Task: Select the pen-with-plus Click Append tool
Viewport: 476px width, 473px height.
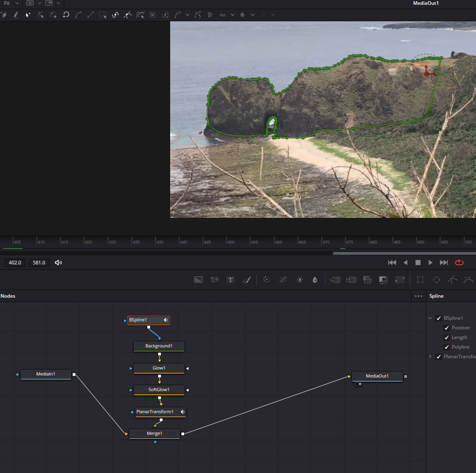Action: point(4,15)
